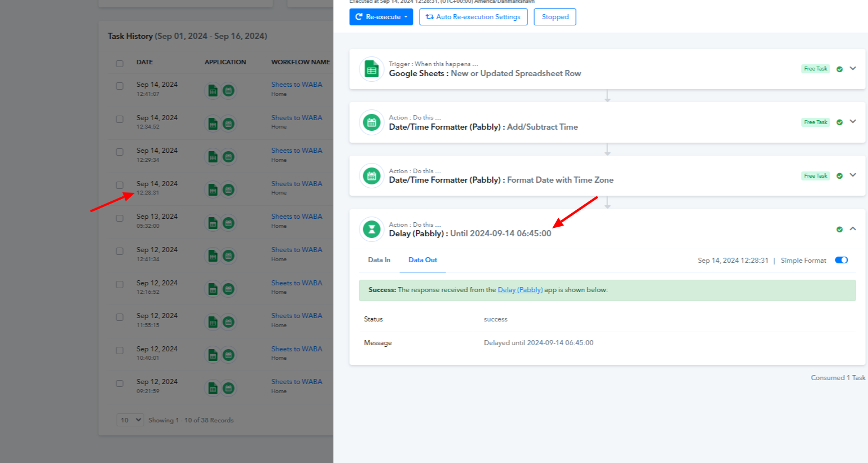Screen dimensions: 868x463
Task: Click formatter icon in Sep 14 12:41:07 row
Action: [x=228, y=90]
